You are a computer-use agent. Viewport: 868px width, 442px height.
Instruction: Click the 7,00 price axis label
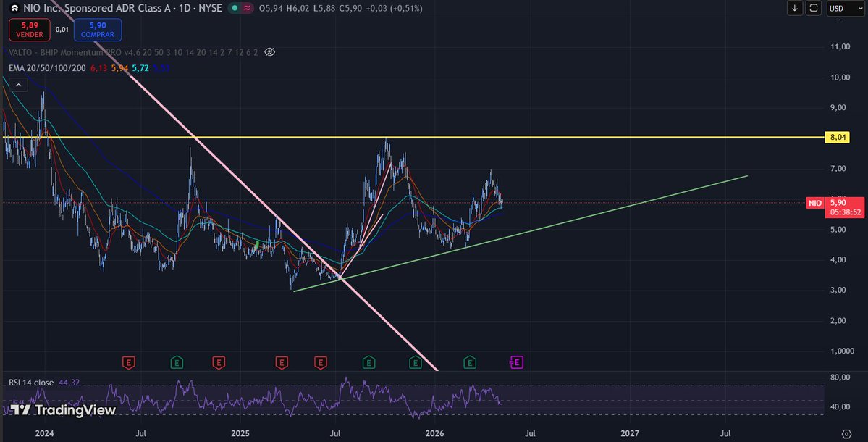(838, 169)
